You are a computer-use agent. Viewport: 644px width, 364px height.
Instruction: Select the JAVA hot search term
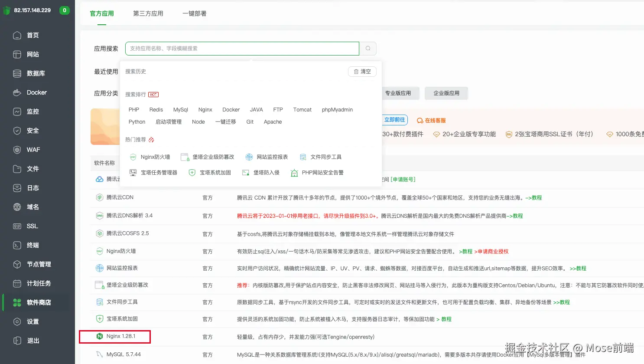(x=257, y=110)
